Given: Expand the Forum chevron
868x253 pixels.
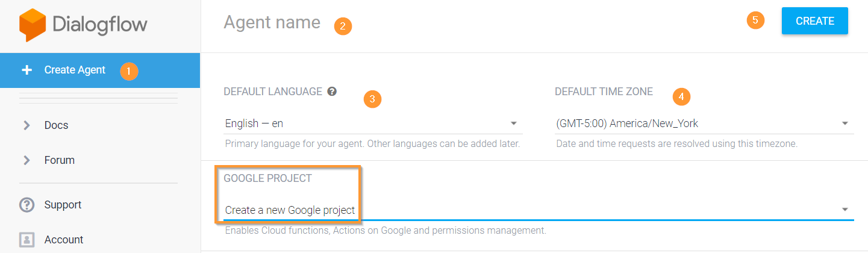Looking at the screenshot, I should point(27,160).
